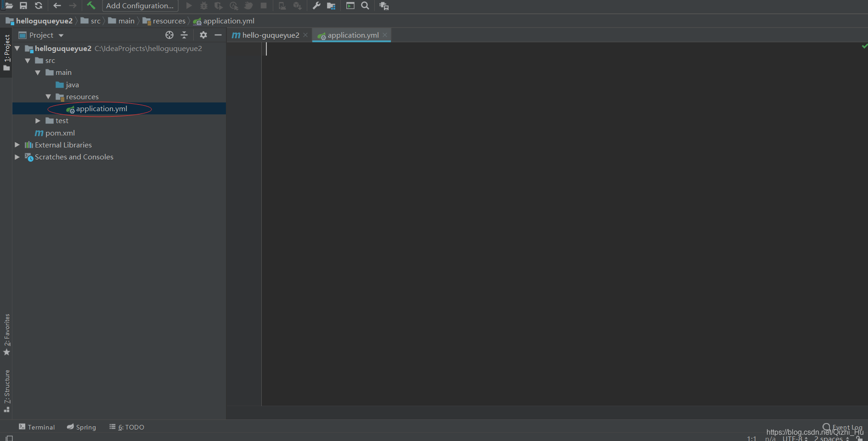Screen dimensions: 868x441
Task: Click the Open folder toolbar icon
Action: click(9, 6)
